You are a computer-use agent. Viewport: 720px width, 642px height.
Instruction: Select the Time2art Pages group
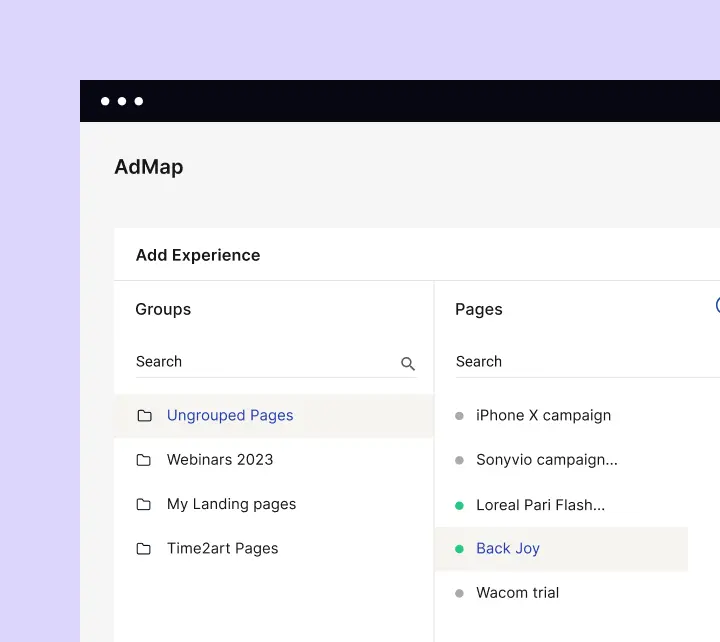222,549
